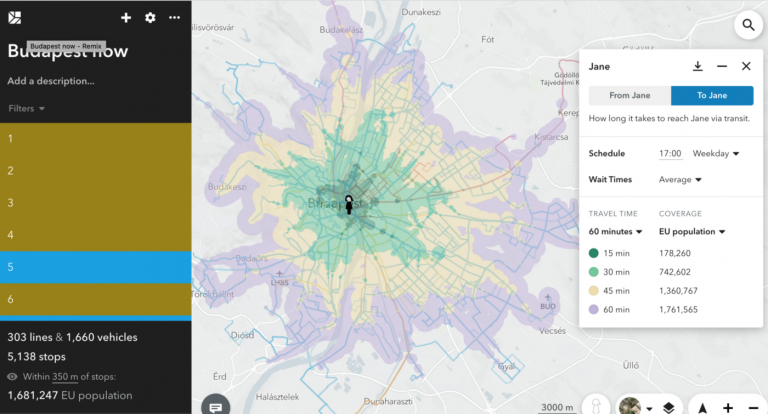Open the EU population coverage dropdown

pos(692,232)
